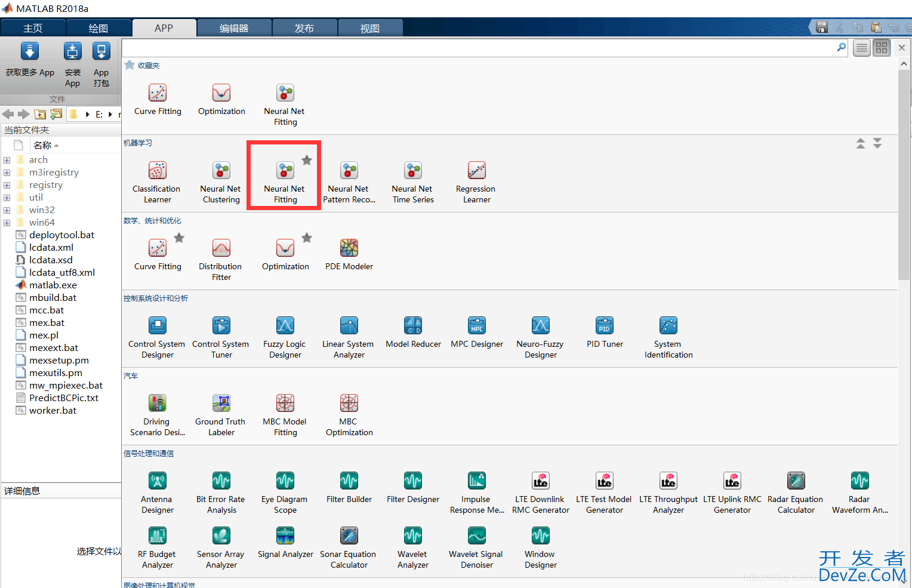Click App 打包 button
This screenshot has height=588, width=912.
pos(101,64)
